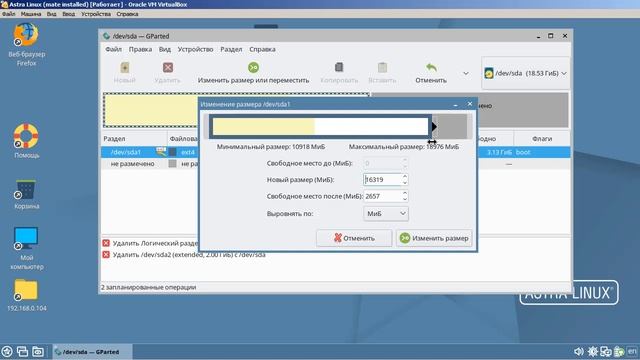Click the brightness sun tray icon
Image resolution: width=640 pixels, height=360 pixels.
tap(593, 351)
